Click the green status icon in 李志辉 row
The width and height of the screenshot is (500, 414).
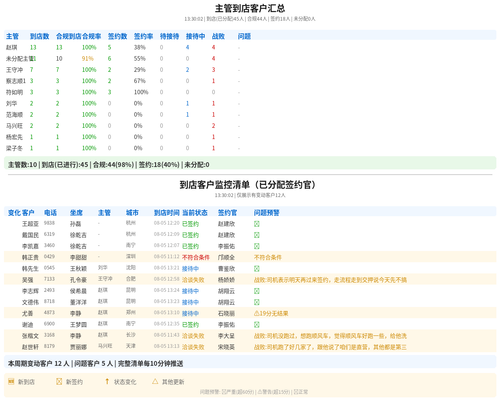click(256, 291)
